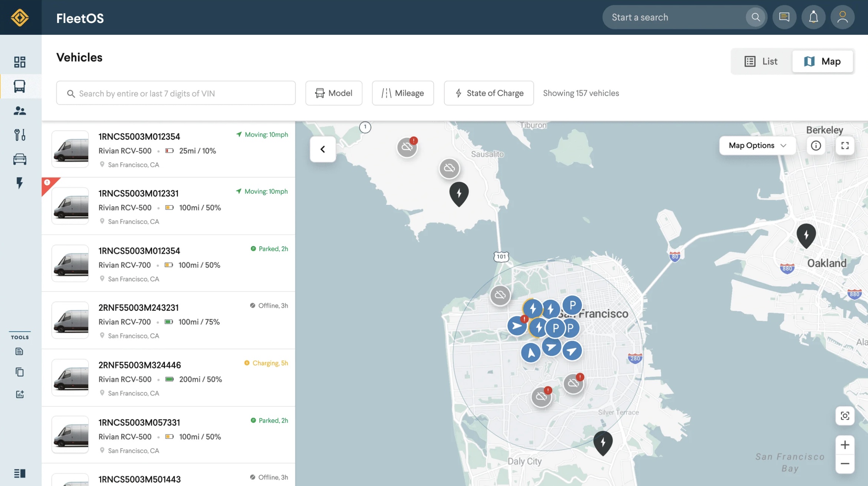Select the charger pin near Daly City

[x=603, y=443]
